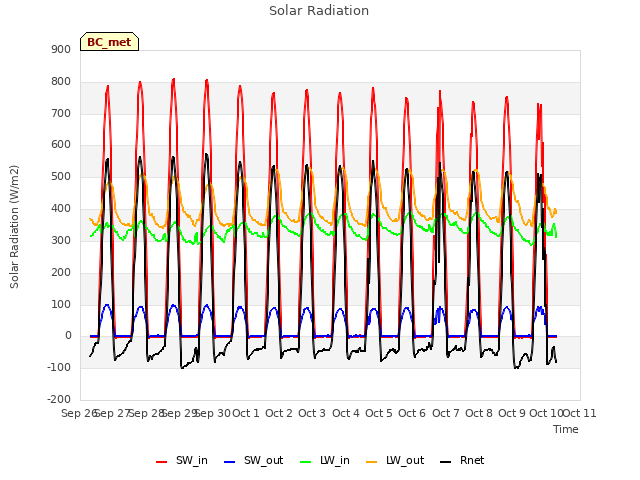Click the -100 y-axis tick label
This screenshot has width=640, height=480.
59,367
